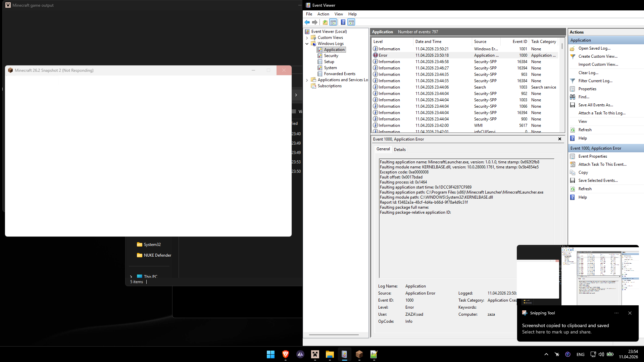Click Clear Log in Actions pane

pos(588,73)
